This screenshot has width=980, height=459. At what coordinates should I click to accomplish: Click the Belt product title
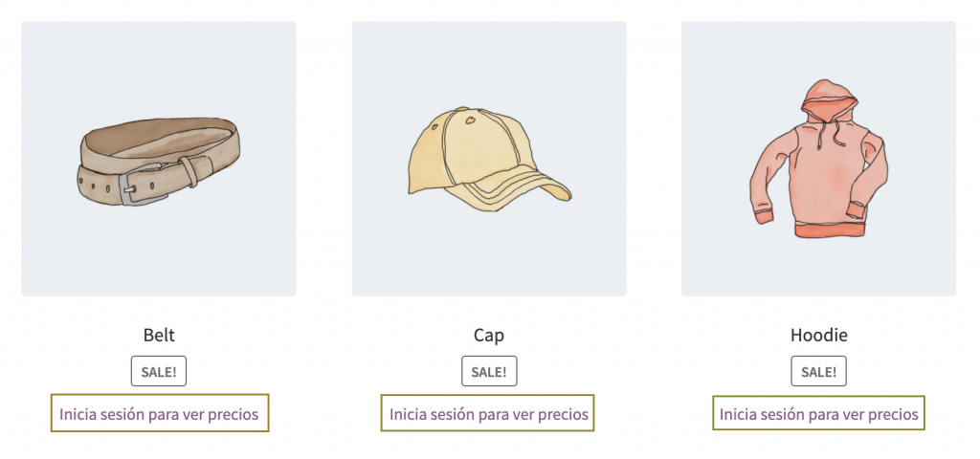coord(159,335)
